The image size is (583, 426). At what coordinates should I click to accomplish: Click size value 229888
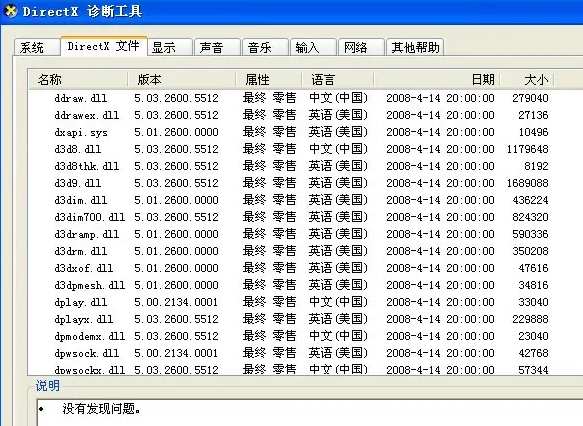click(x=530, y=319)
